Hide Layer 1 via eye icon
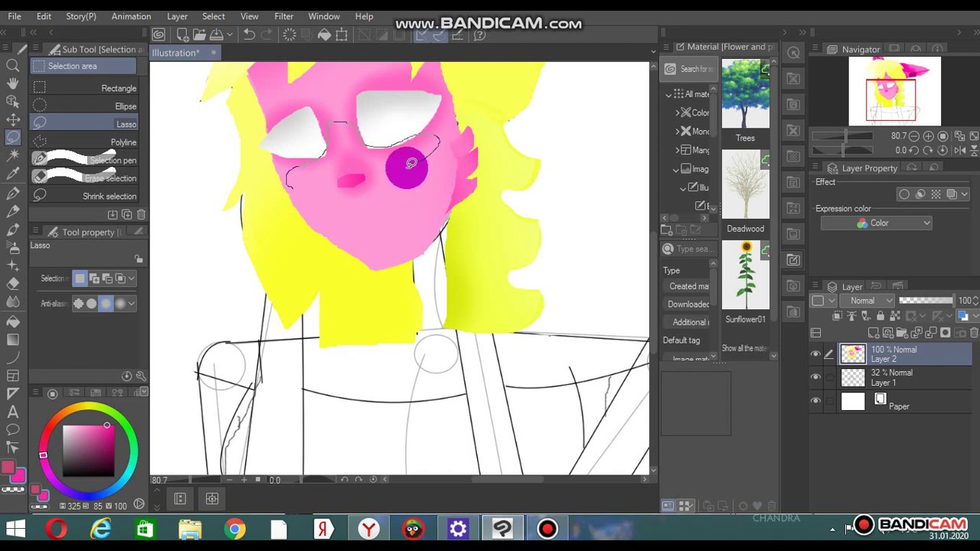The width and height of the screenshot is (980, 551). [815, 377]
